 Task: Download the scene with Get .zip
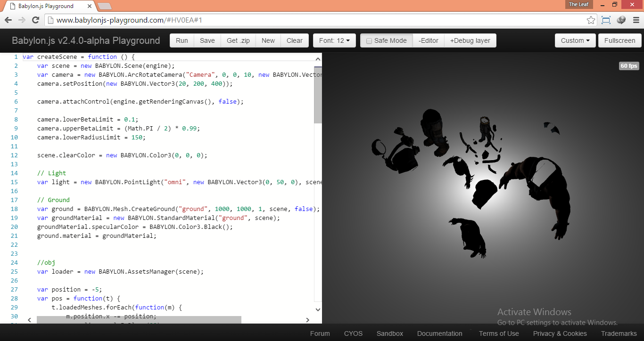[x=238, y=41]
